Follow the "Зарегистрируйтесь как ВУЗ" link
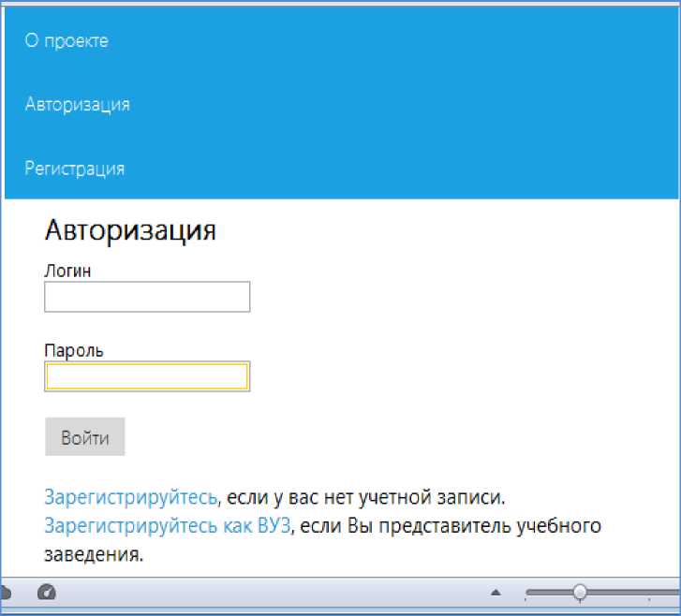 point(168,526)
